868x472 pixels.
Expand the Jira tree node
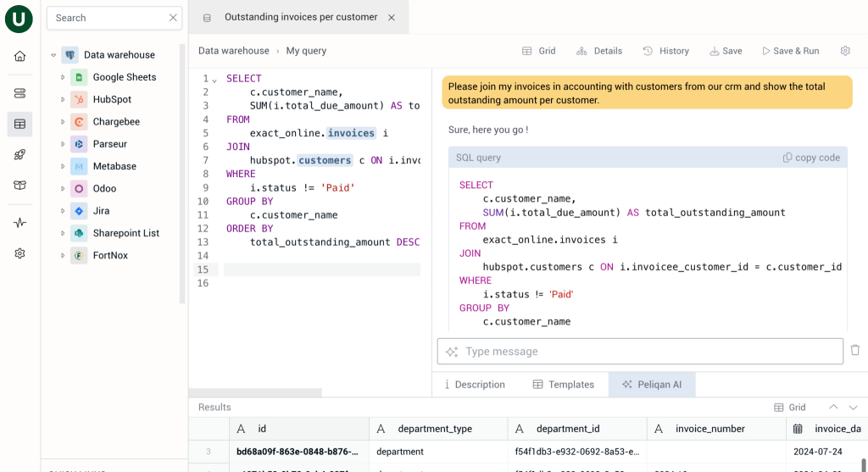click(x=63, y=211)
